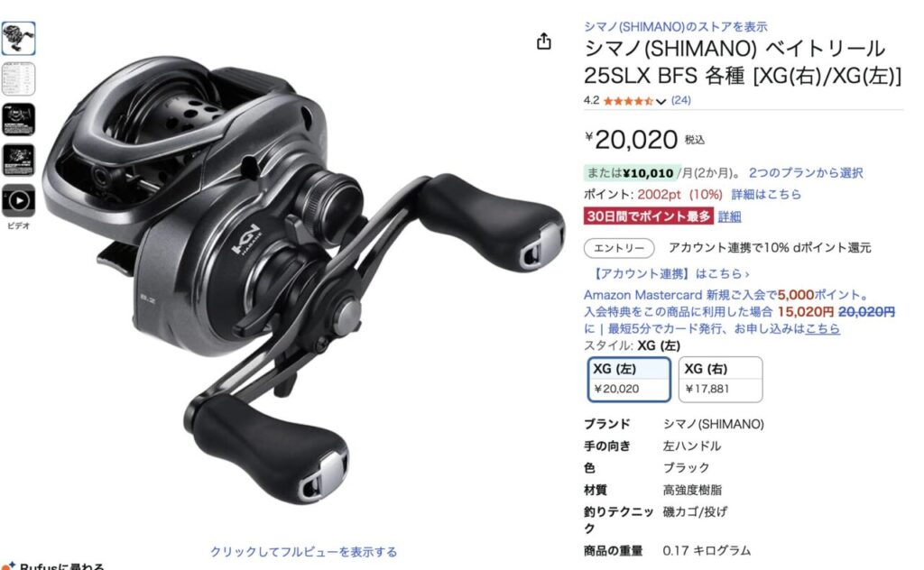Screen dimensions: 924x570
Task: Open the シマノ(SHIMANO) store link
Action: (675, 26)
